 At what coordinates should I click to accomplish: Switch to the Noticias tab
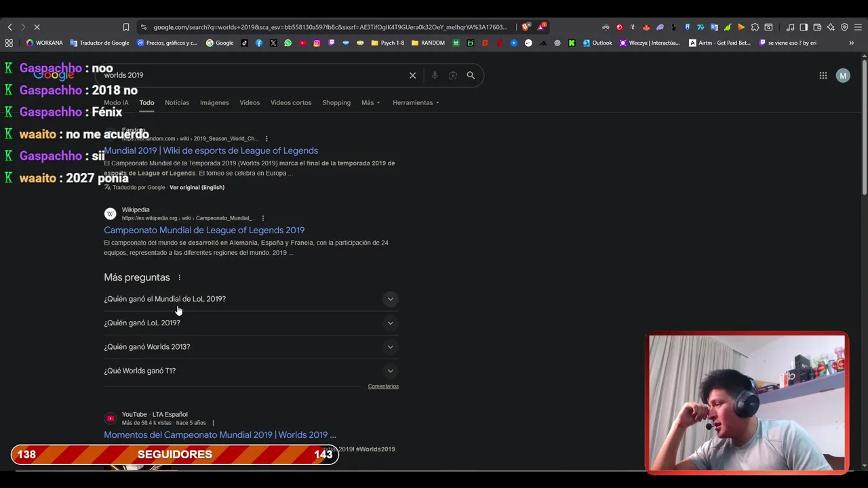click(177, 103)
